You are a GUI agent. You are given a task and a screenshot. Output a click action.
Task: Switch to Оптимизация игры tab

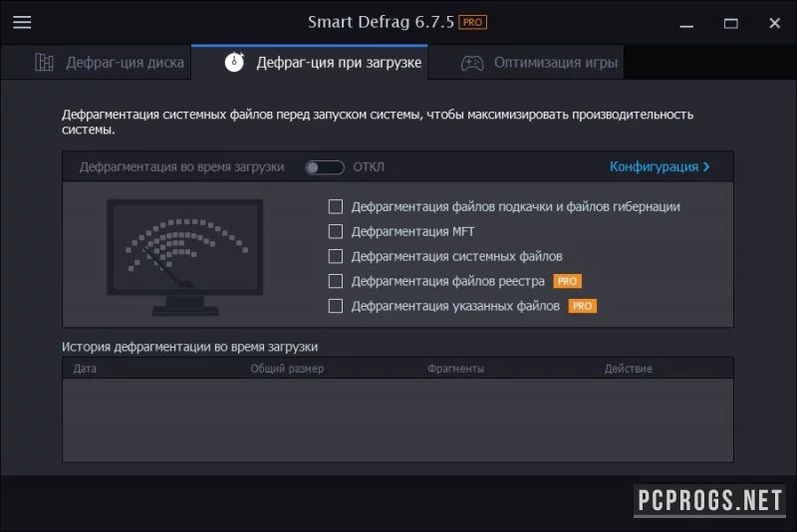tap(526, 62)
